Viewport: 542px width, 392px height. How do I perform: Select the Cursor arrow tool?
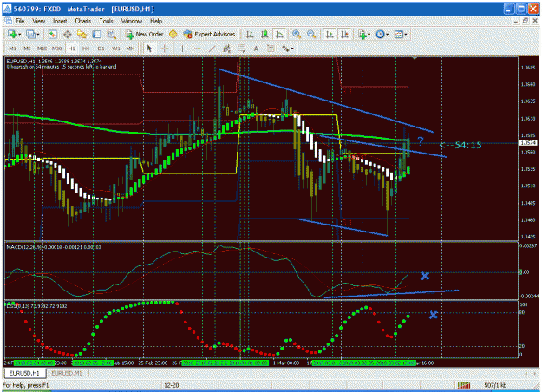[x=149, y=49]
